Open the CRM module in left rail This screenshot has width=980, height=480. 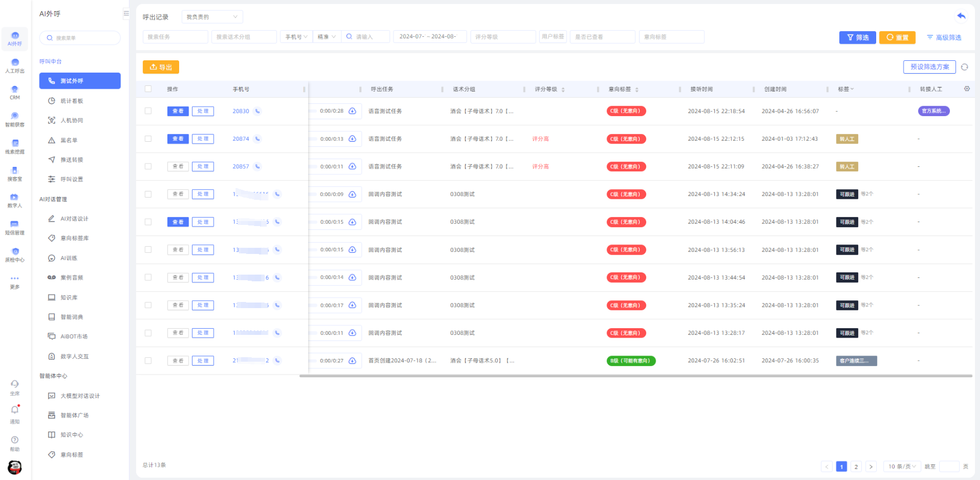pos(15,92)
